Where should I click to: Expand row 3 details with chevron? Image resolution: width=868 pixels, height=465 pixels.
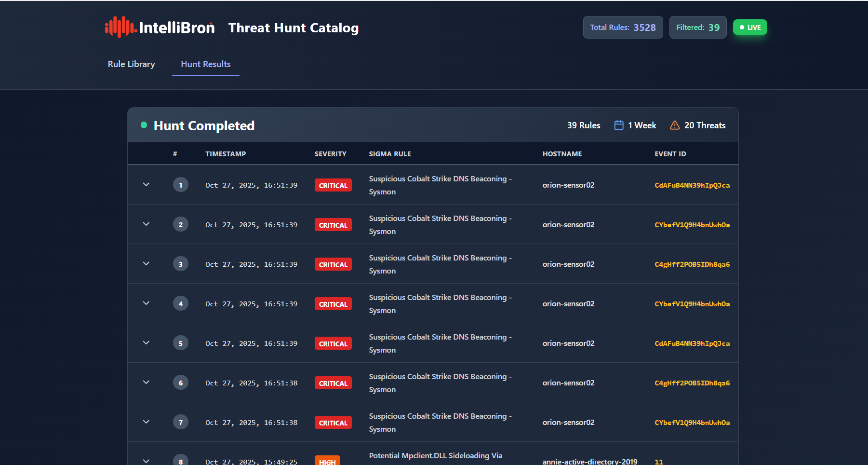pyautogui.click(x=146, y=264)
